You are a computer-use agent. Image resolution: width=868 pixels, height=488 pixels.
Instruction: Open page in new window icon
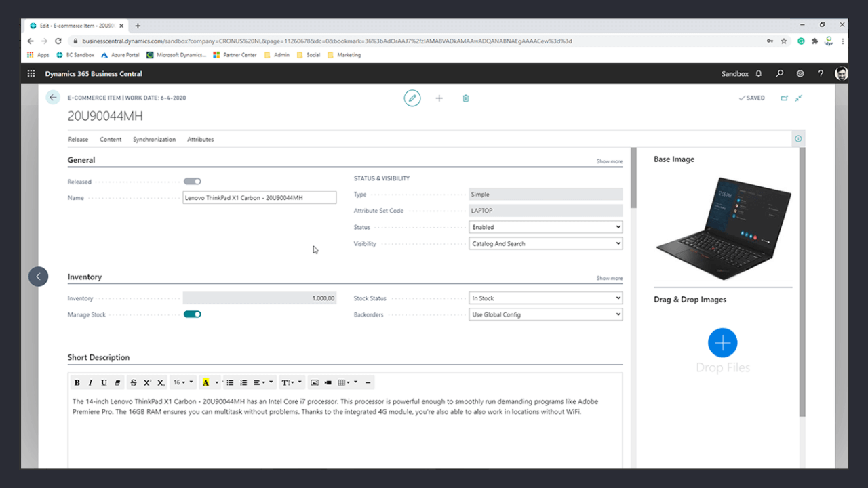point(785,98)
